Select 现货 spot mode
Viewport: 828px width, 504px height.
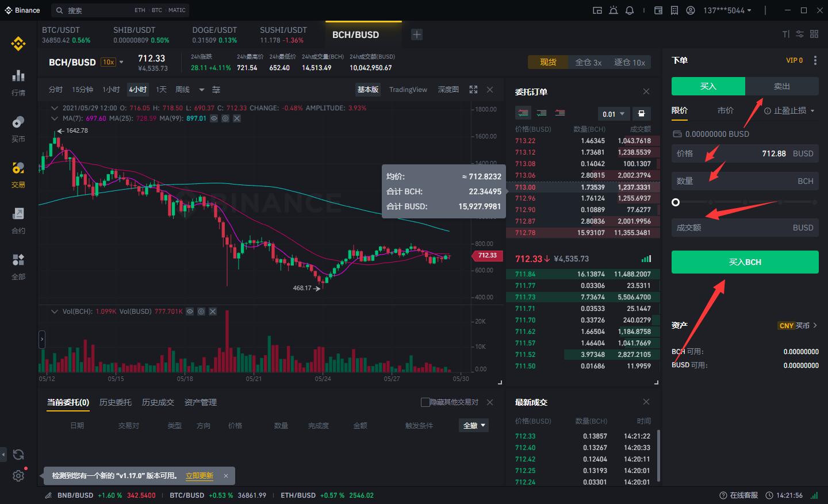pyautogui.click(x=548, y=62)
